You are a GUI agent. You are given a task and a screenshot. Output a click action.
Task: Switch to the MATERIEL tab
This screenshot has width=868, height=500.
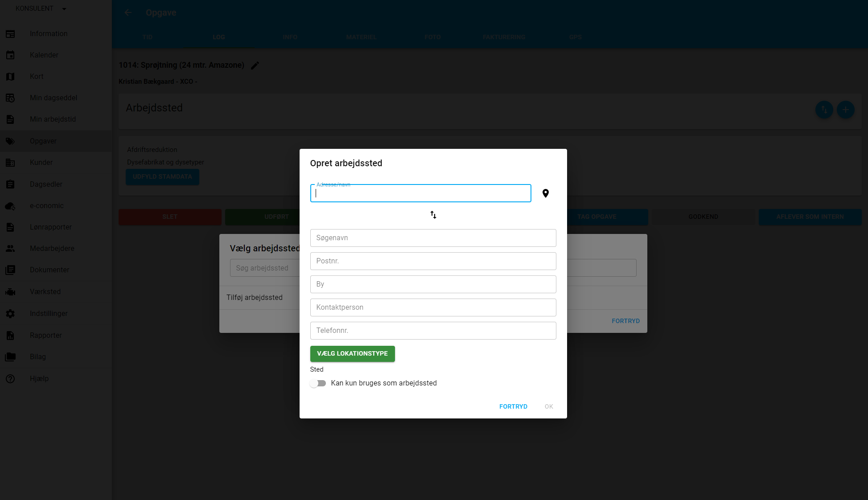click(x=361, y=37)
